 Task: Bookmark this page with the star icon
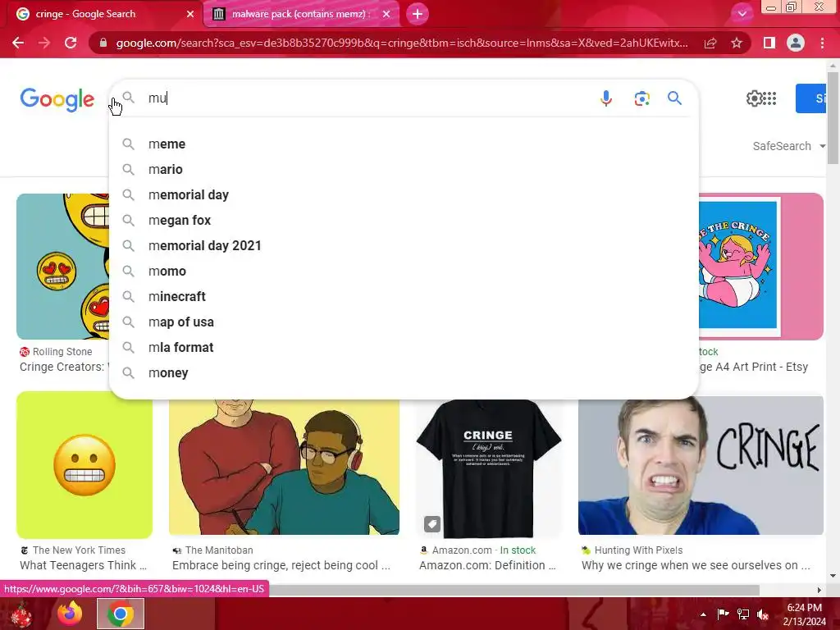pos(737,43)
